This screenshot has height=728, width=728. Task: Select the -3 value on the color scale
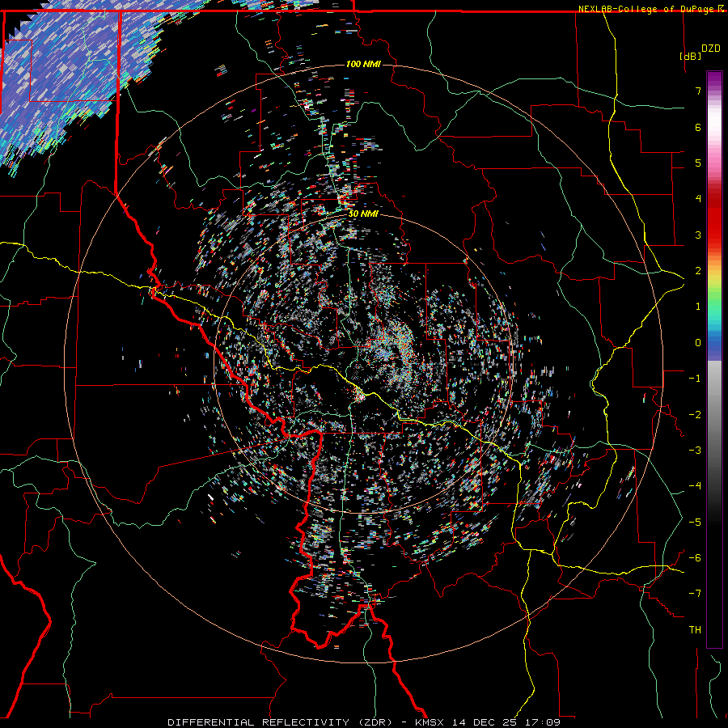[695, 451]
